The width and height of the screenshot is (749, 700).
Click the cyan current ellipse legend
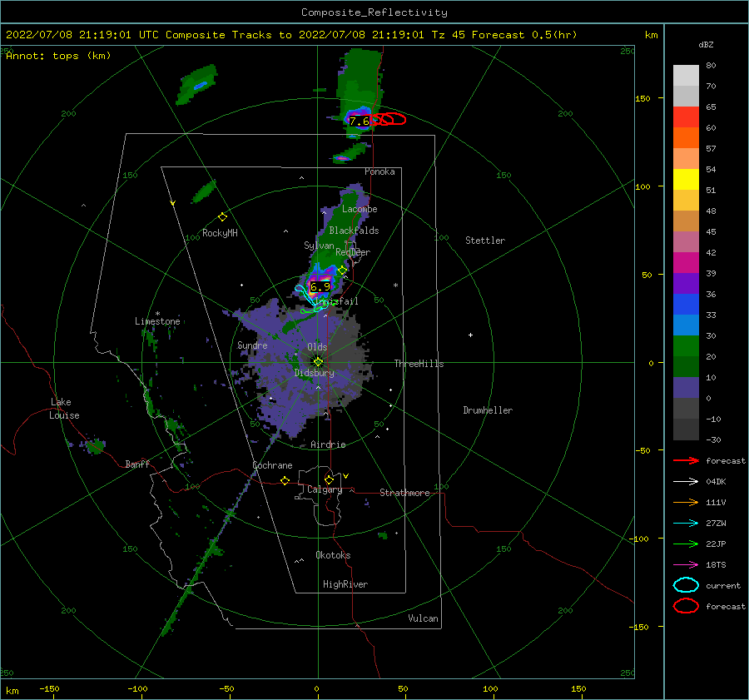[686, 585]
